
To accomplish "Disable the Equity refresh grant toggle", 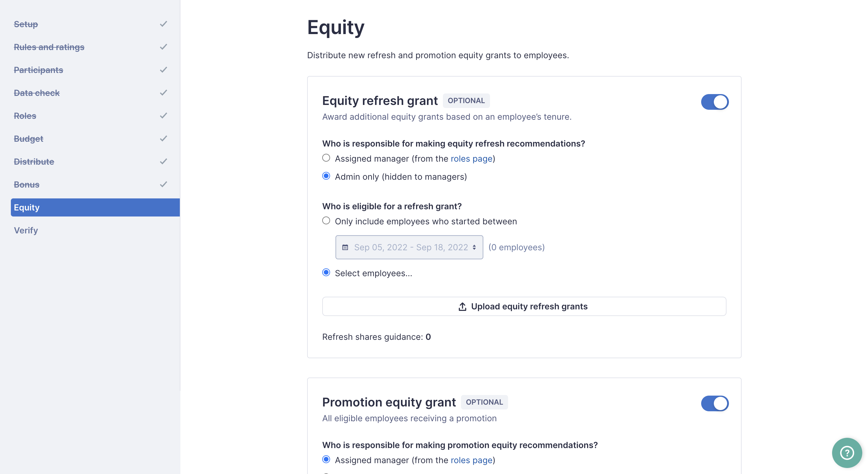I will coord(715,102).
